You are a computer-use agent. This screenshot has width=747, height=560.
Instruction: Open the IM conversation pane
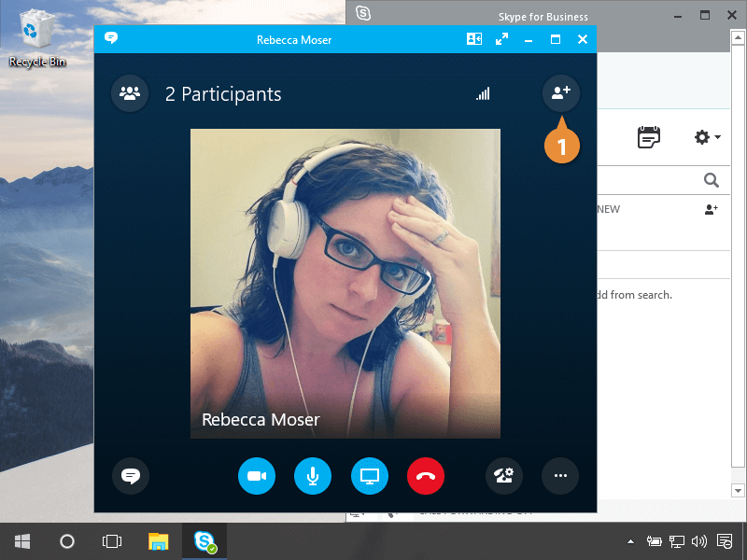[131, 476]
